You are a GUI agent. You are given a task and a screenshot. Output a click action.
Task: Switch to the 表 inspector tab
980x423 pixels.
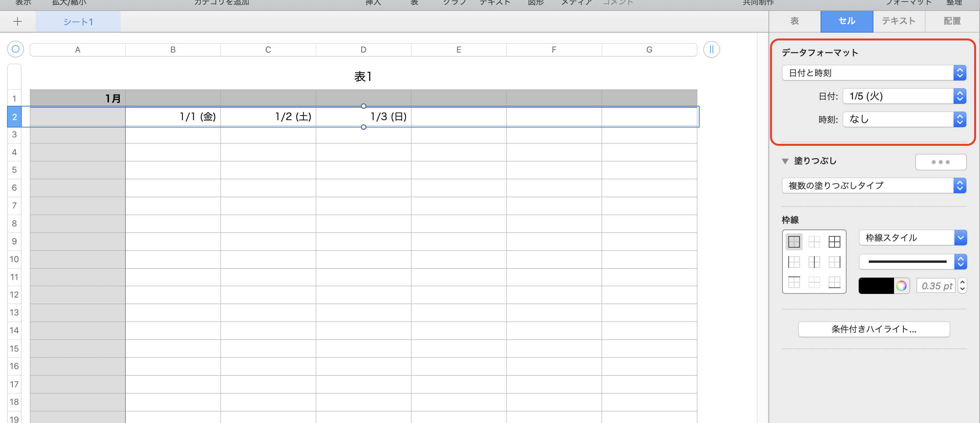point(794,21)
